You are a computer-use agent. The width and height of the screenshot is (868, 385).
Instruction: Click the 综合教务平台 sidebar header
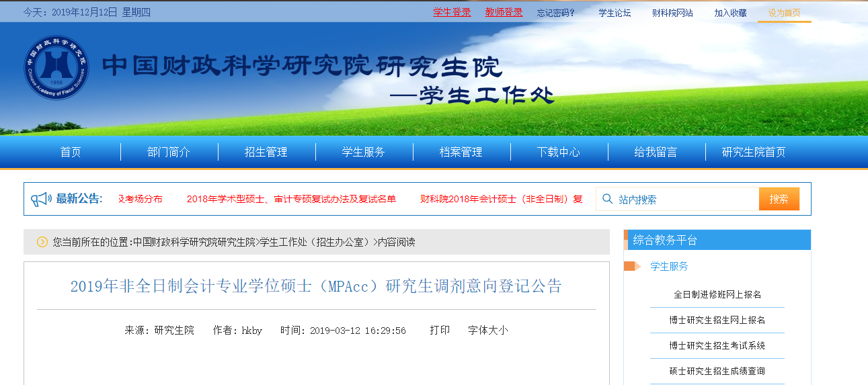coord(717,240)
